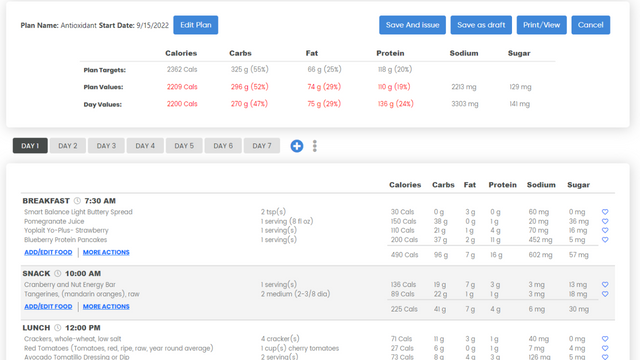The width and height of the screenshot is (640, 360).
Task: Click the Edit Plan button
Action: 196,25
